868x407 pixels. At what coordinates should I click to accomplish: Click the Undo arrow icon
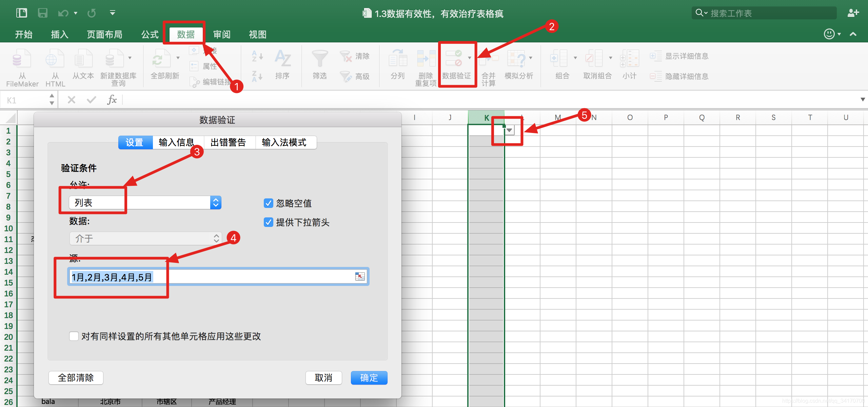(x=63, y=13)
